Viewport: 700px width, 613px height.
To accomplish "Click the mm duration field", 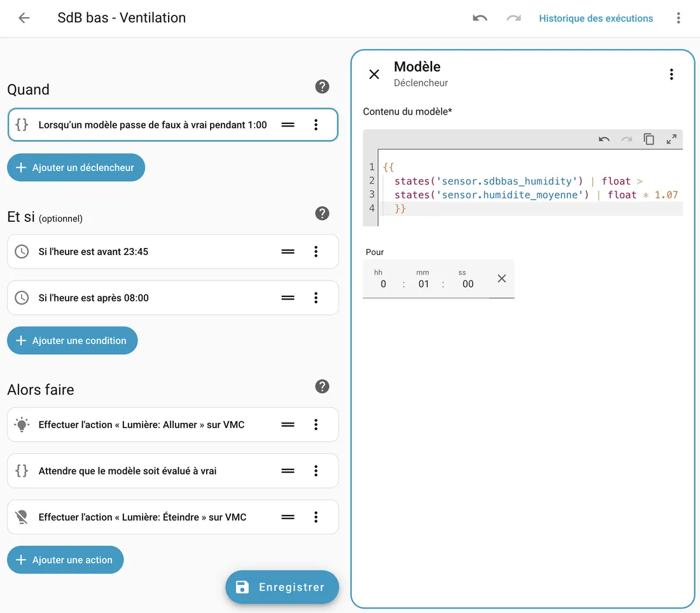I will [x=423, y=284].
